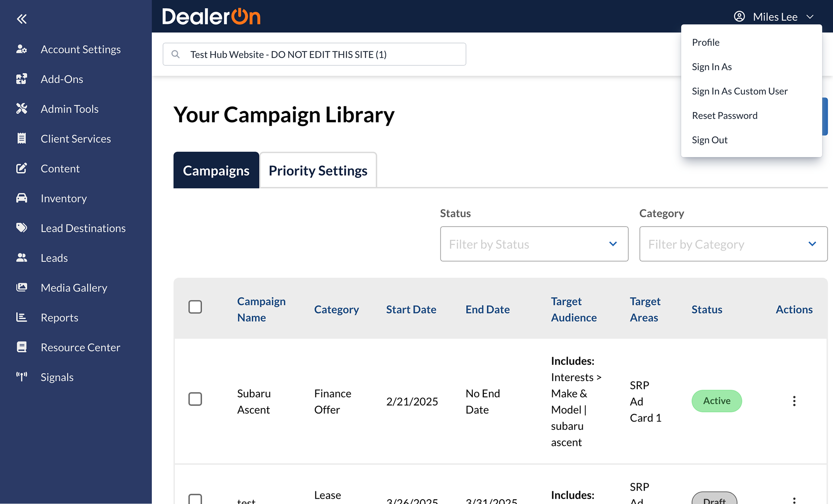The width and height of the screenshot is (833, 504).
Task: Expand the Filter by Status dropdown
Action: (x=534, y=244)
